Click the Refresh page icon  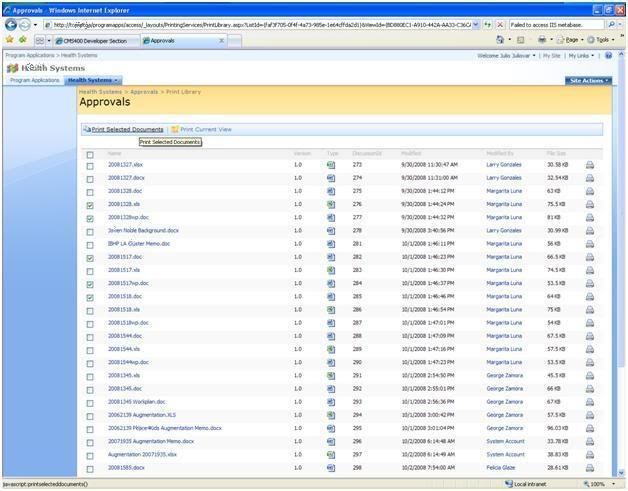pos(487,25)
